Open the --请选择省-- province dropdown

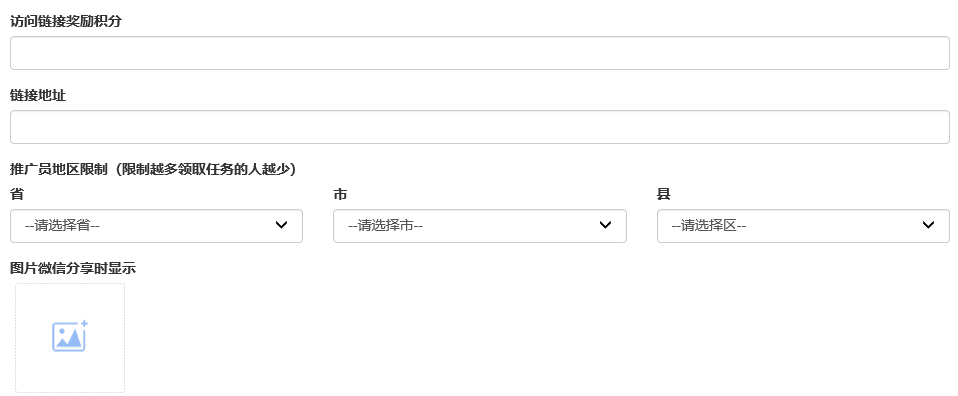[x=156, y=226]
